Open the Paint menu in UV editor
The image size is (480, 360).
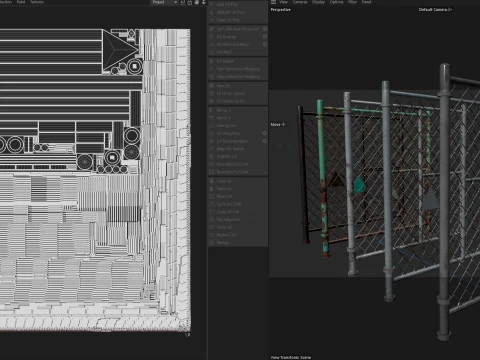(21, 2)
